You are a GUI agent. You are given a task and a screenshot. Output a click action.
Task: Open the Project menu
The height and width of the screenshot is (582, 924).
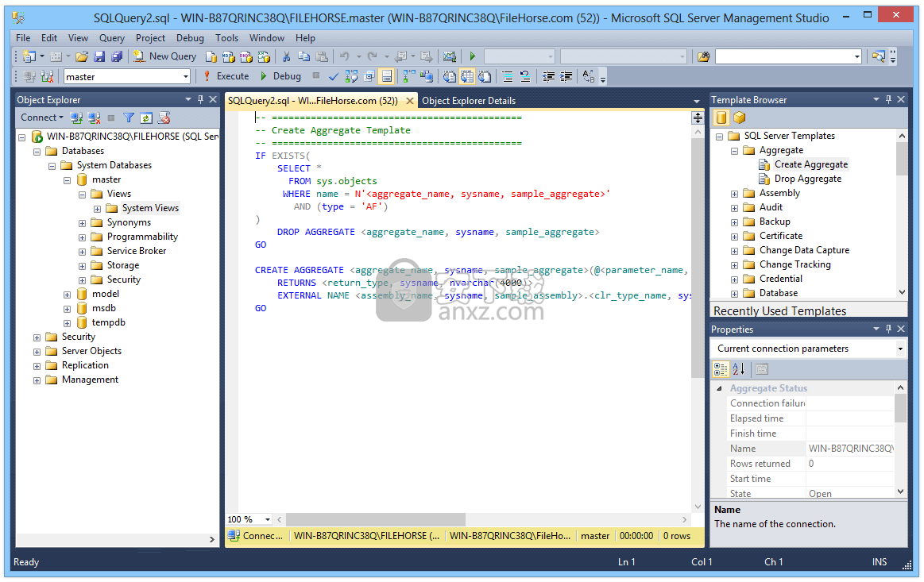(150, 37)
